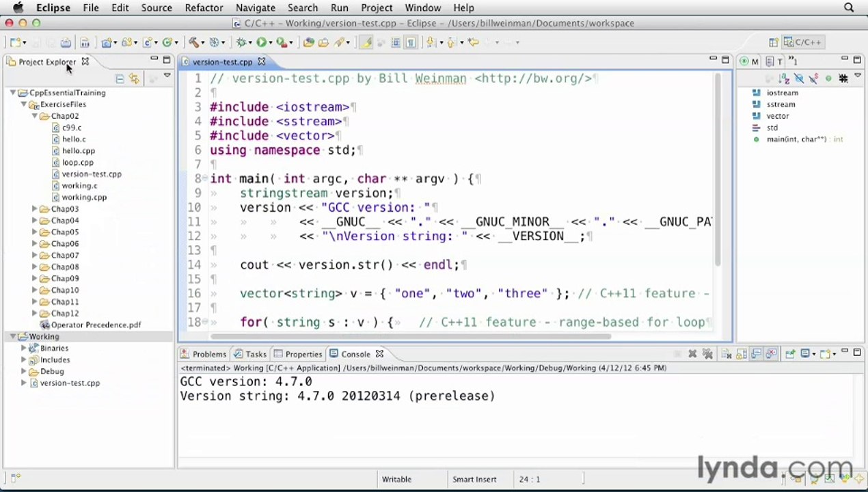Open the Refactor menu
Image resolution: width=868 pixels, height=492 pixels.
[204, 8]
